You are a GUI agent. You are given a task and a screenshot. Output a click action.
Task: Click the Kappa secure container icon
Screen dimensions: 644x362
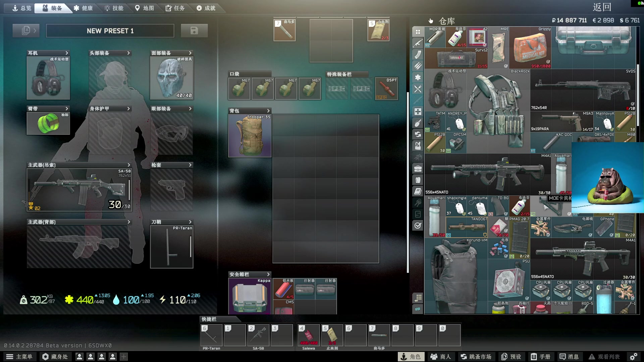[x=250, y=296]
